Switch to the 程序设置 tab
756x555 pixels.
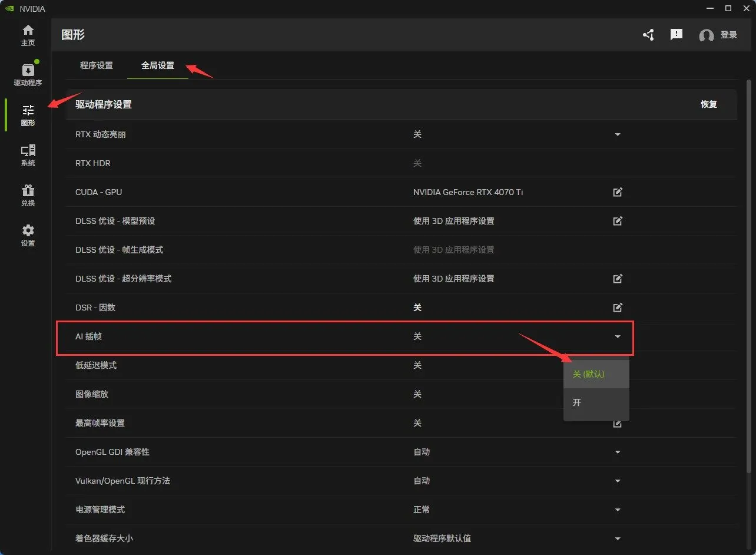click(x=97, y=65)
